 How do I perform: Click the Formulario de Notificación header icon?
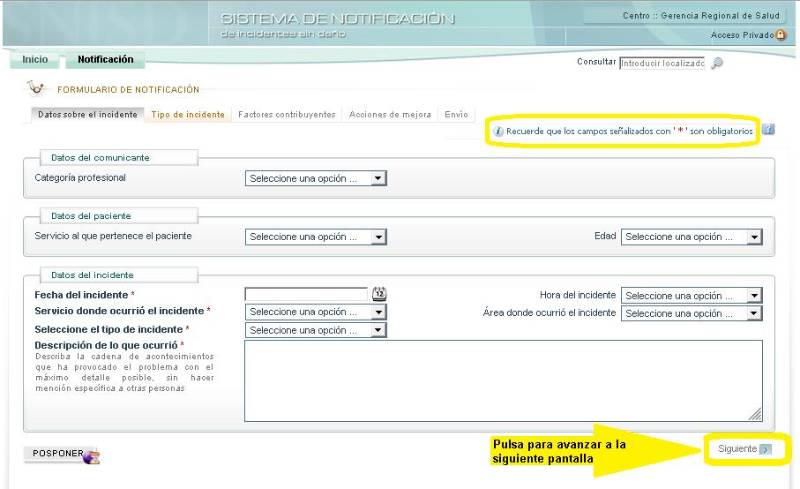[x=37, y=89]
